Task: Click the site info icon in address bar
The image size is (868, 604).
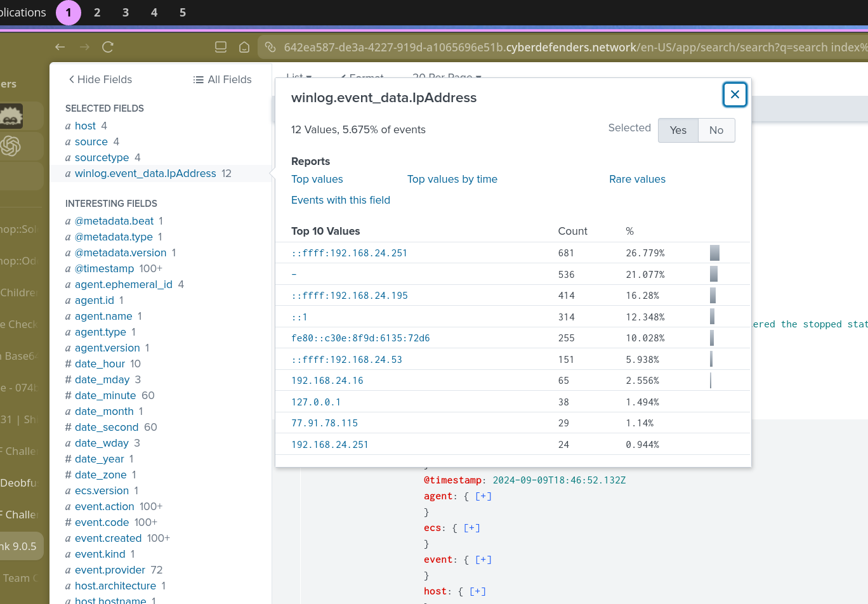Action: (x=270, y=47)
